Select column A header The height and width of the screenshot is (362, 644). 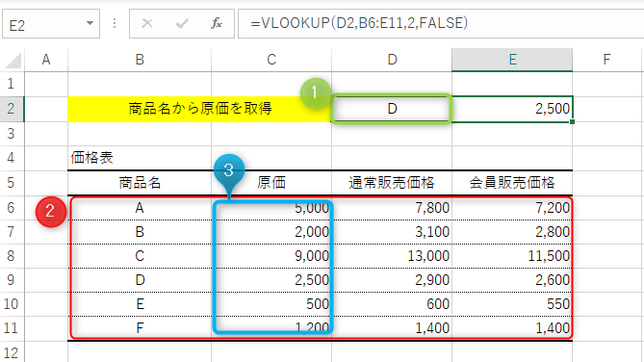click(x=46, y=60)
